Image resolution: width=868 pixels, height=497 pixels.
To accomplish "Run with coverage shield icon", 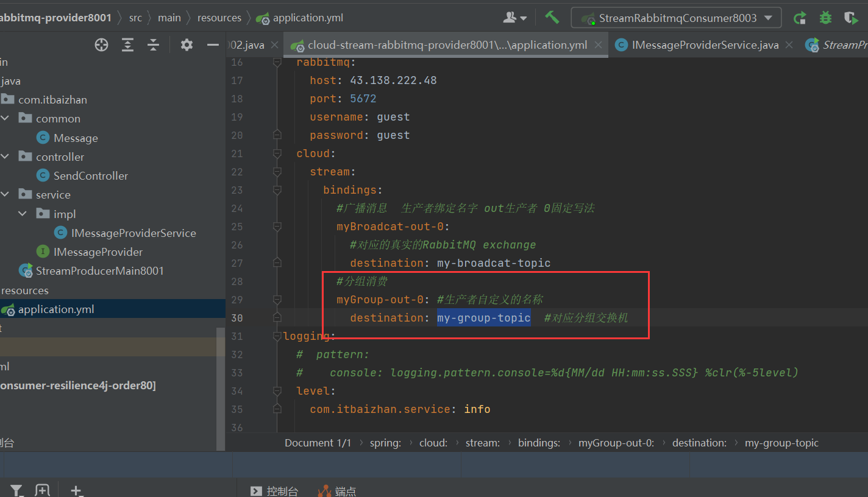I will point(851,18).
